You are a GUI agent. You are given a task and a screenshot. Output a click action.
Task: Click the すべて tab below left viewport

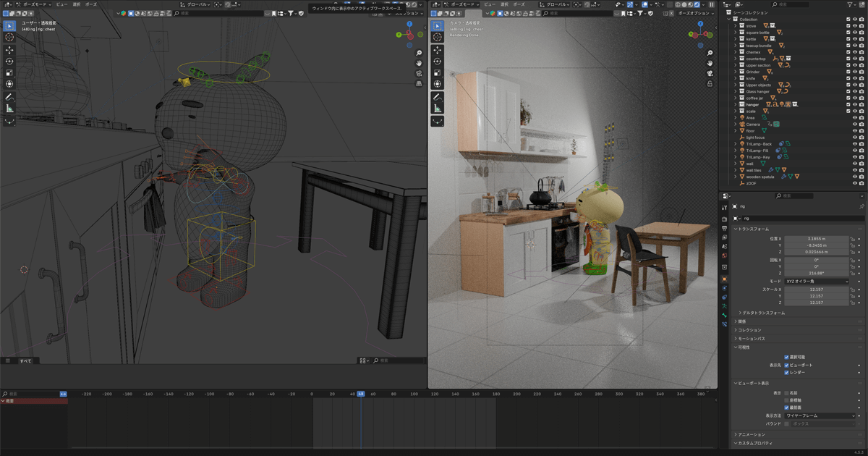click(25, 360)
